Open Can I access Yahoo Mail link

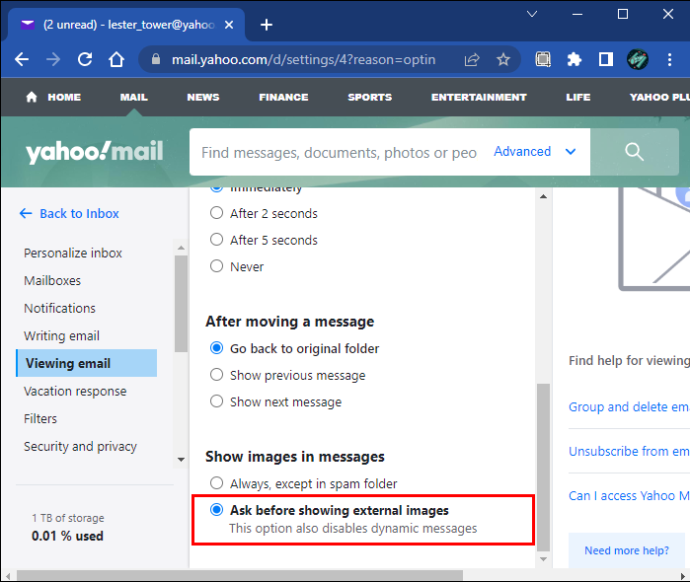(x=629, y=496)
